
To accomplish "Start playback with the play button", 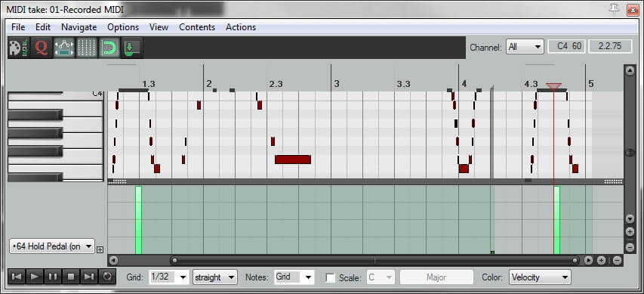I will click(x=35, y=277).
